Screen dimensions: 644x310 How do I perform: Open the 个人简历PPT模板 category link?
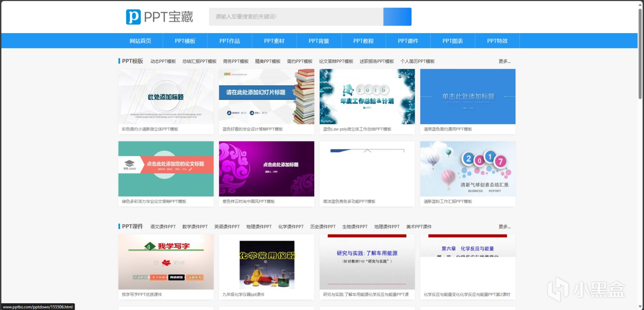point(418,61)
